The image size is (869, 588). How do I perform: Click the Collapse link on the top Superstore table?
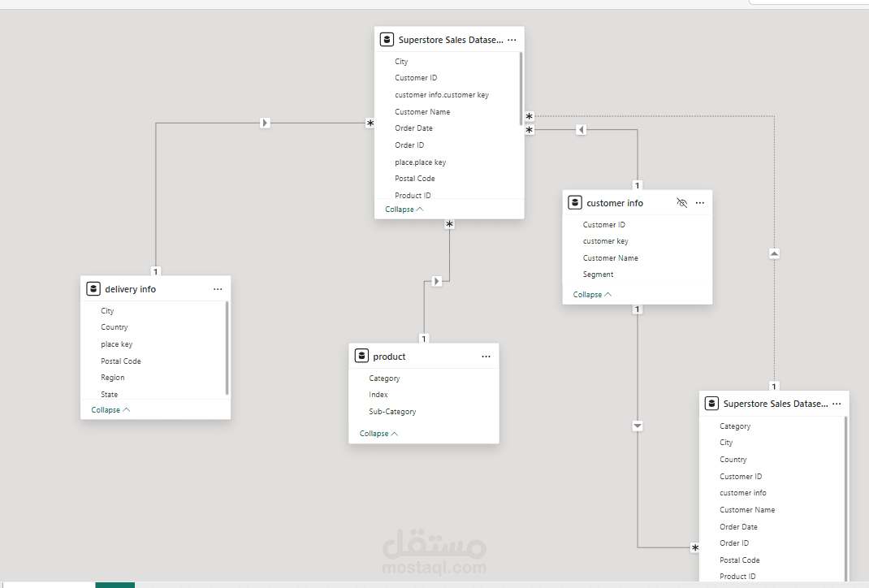coord(400,209)
